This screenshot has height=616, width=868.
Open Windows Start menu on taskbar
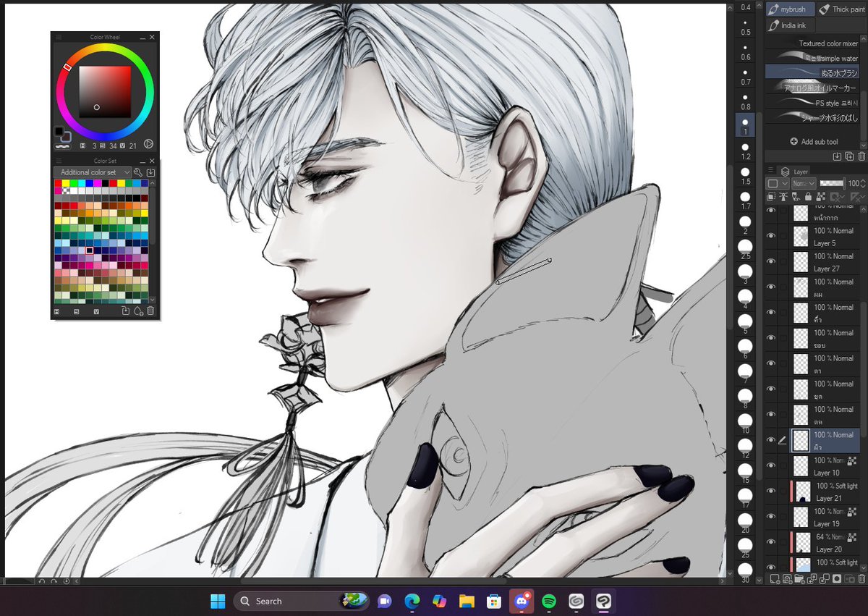217,601
